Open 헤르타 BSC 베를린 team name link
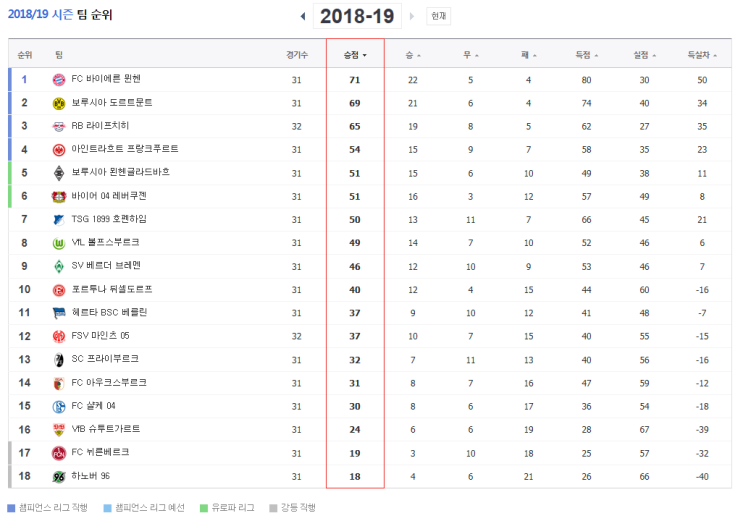The height and width of the screenshot is (521, 743). (109, 312)
